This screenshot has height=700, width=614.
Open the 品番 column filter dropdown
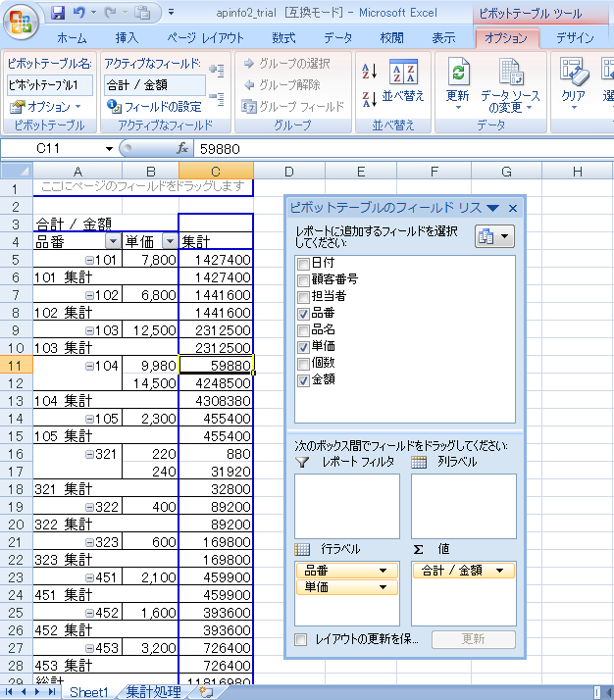pyautogui.click(x=113, y=241)
